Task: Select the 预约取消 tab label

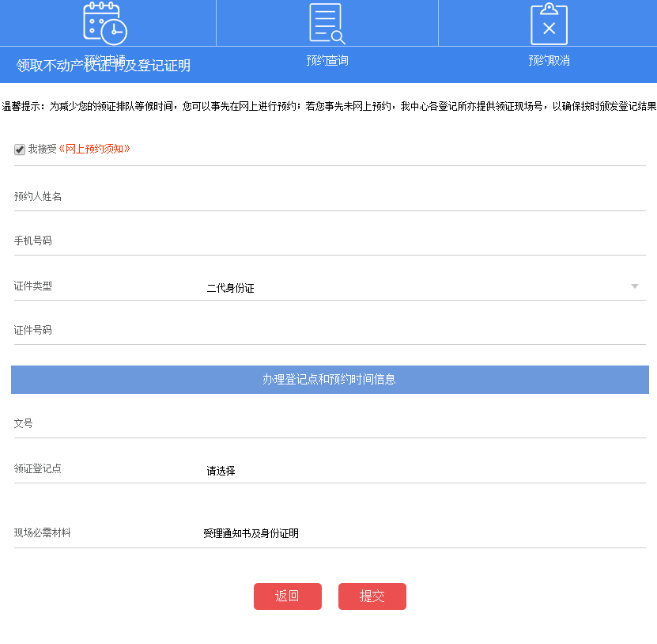Action: pos(549,60)
